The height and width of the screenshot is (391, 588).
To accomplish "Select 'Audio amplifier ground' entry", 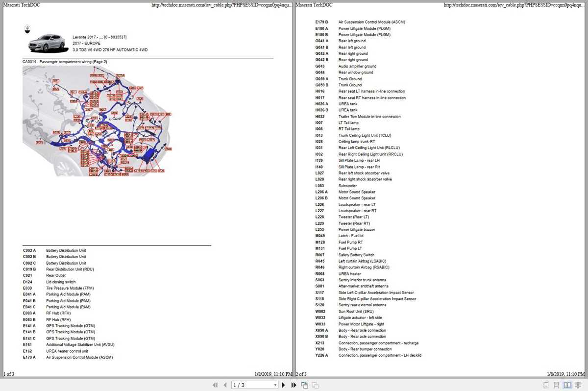I will pyautogui.click(x=357, y=66).
